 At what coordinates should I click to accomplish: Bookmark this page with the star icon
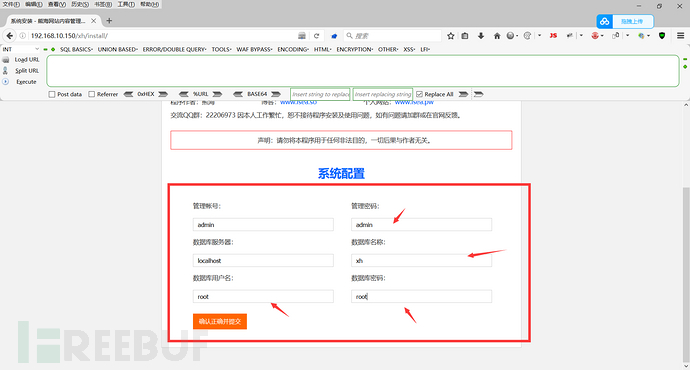point(451,36)
